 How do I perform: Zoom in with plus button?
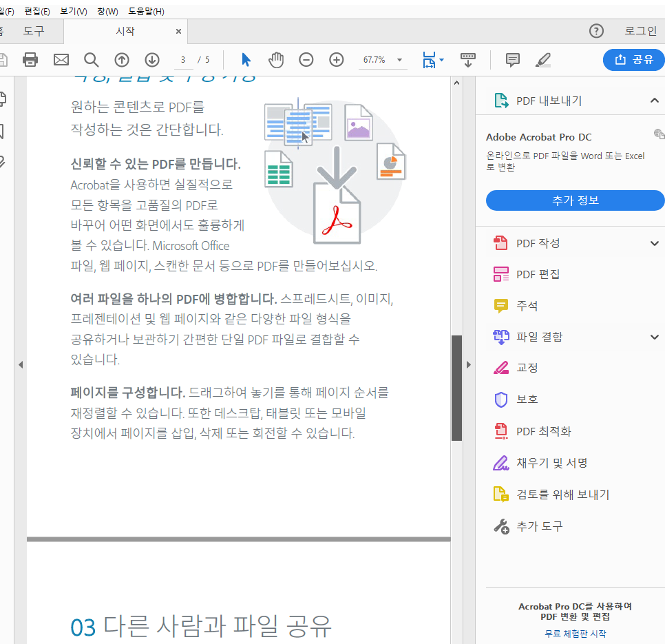tap(337, 60)
